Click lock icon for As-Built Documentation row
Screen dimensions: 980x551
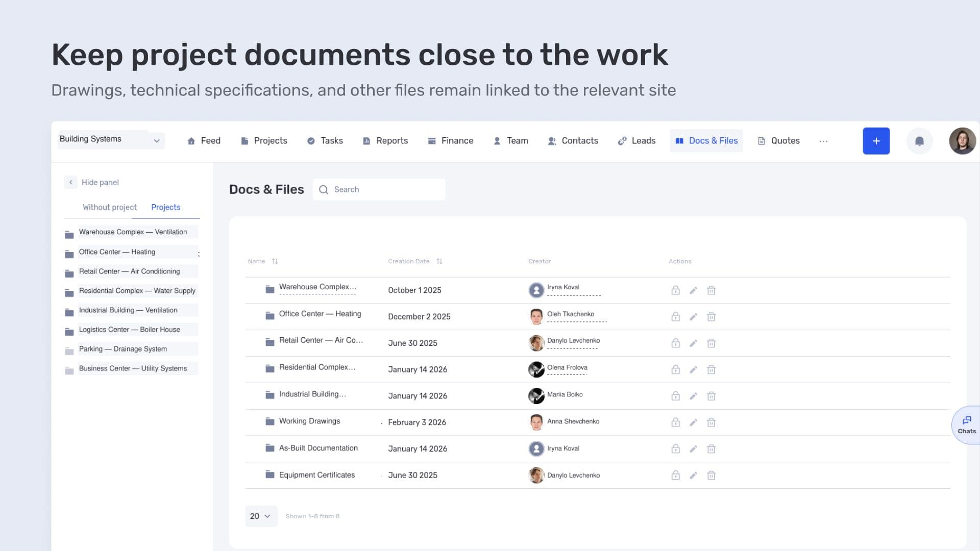675,449
